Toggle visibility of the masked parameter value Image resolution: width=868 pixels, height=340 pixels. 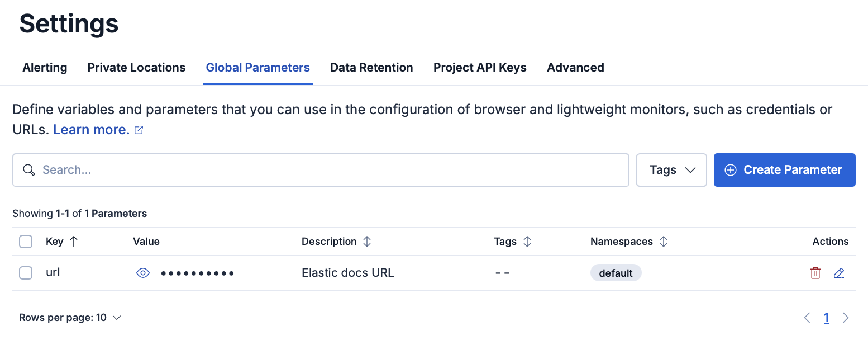[x=143, y=273]
